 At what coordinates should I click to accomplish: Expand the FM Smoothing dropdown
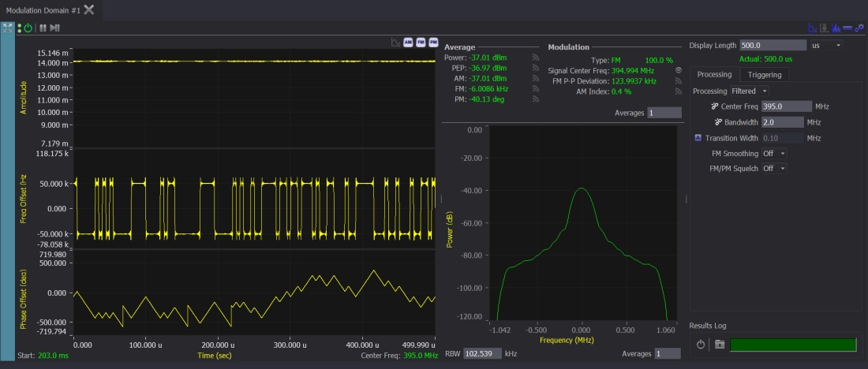774,153
